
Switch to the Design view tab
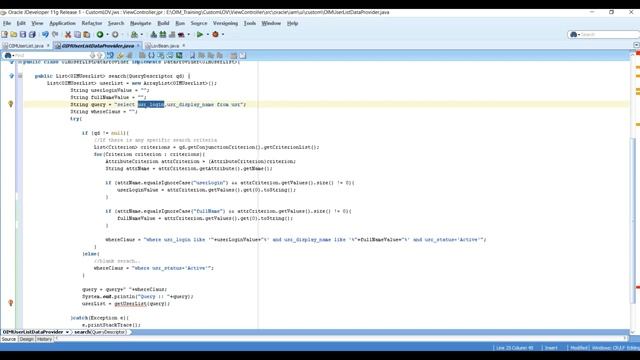click(x=27, y=339)
